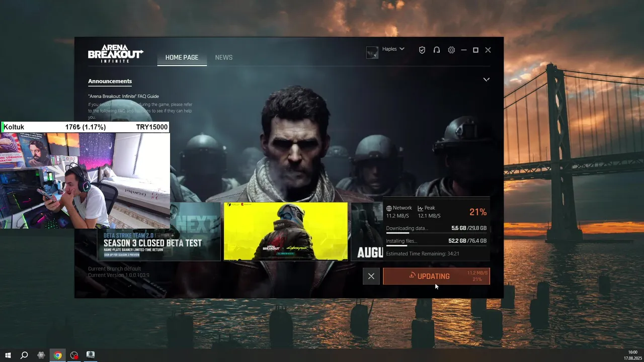Open the partially hidden AUGU banner

point(367,231)
